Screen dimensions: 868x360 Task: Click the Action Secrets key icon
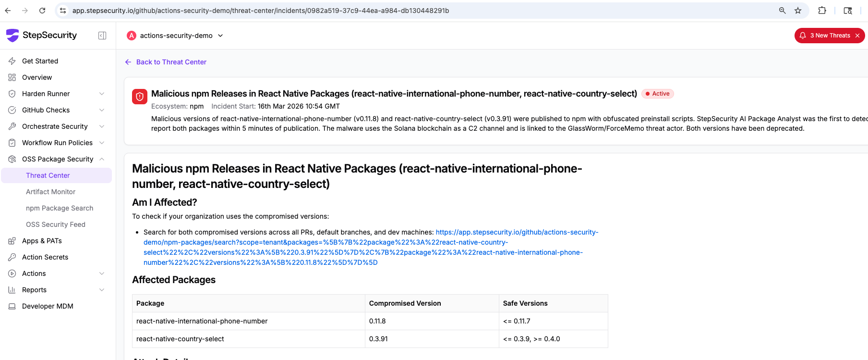click(12, 257)
